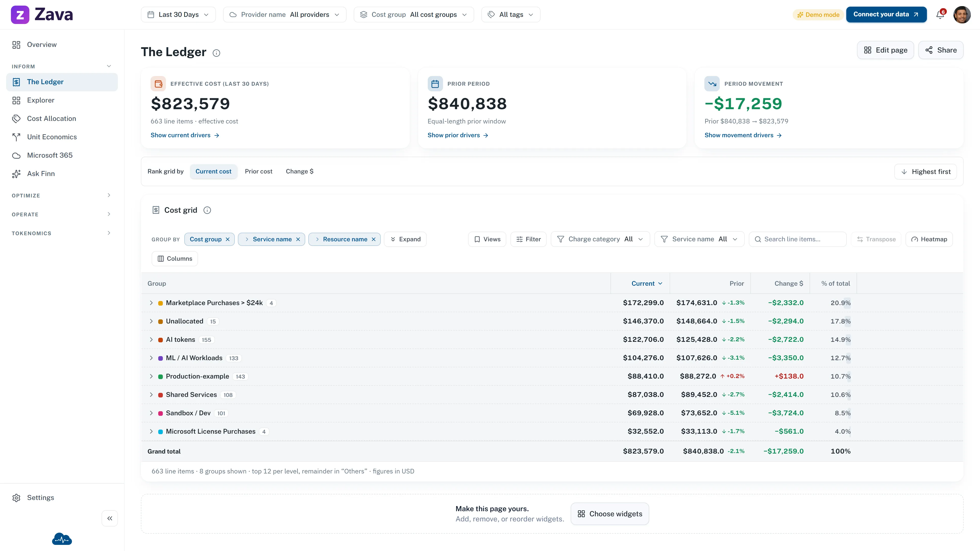Click Microsoft License Purchases blue color dot
The width and height of the screenshot is (980, 551).
click(161, 432)
